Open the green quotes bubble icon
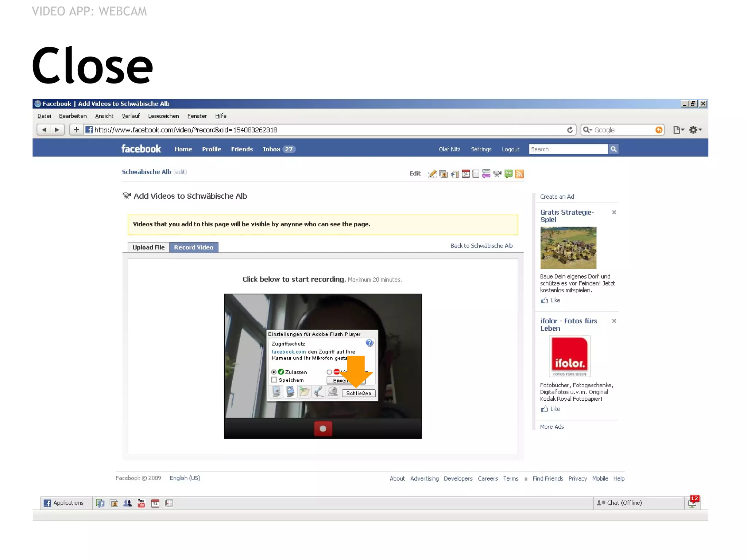 pos(508,174)
